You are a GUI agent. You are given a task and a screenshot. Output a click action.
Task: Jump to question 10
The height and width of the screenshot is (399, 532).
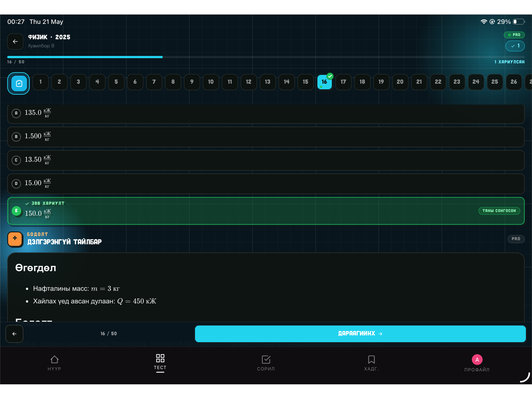click(x=211, y=82)
